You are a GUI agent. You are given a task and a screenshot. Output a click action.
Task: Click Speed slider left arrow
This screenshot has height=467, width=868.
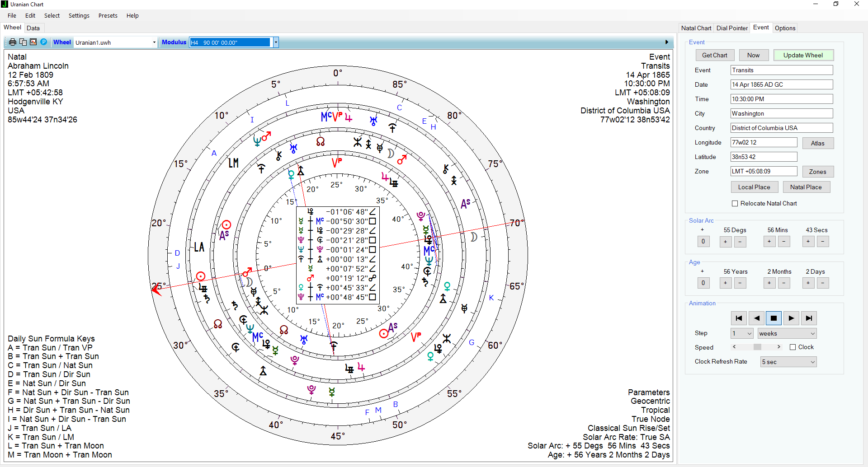734,347
